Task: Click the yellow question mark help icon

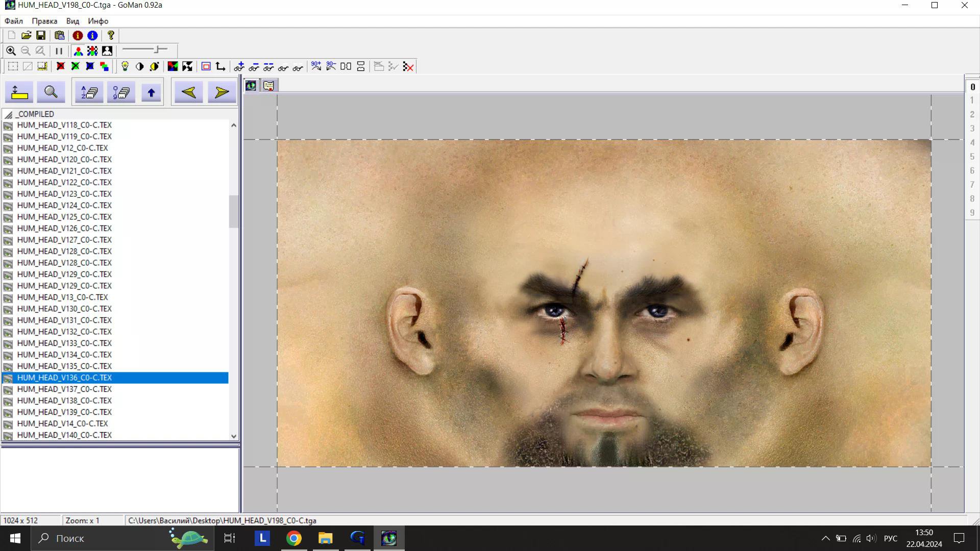Action: coord(111,35)
